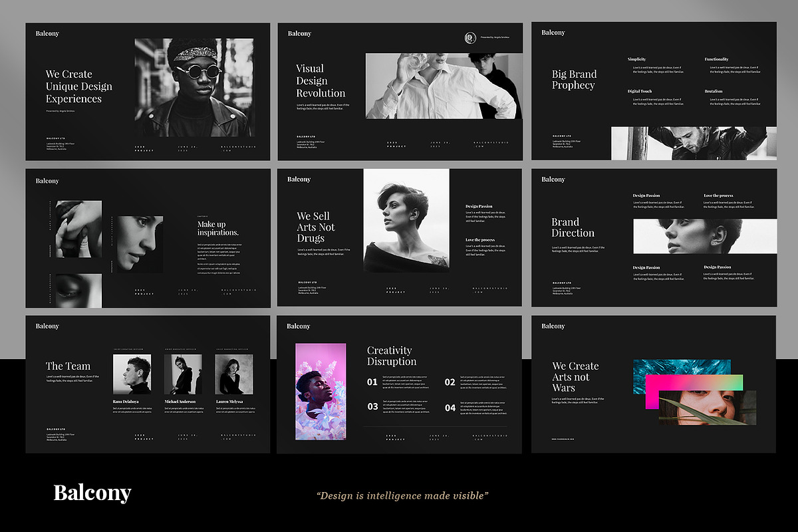Select Lauren Melyssa's portrait photo
The image size is (798, 532).
coord(234,374)
